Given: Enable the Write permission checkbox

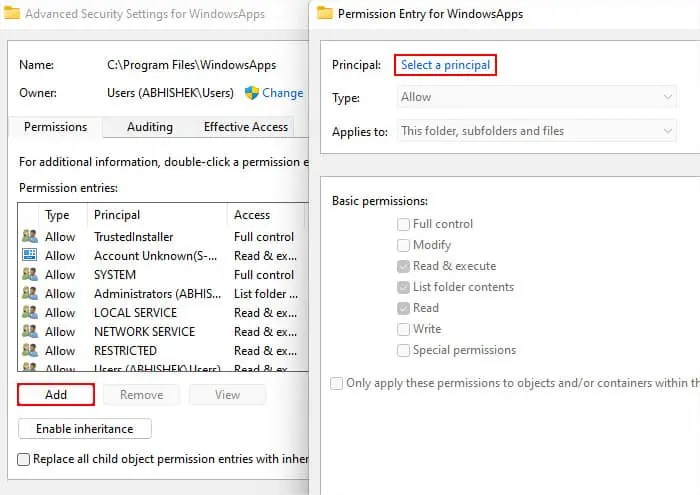Looking at the screenshot, I should [403, 329].
